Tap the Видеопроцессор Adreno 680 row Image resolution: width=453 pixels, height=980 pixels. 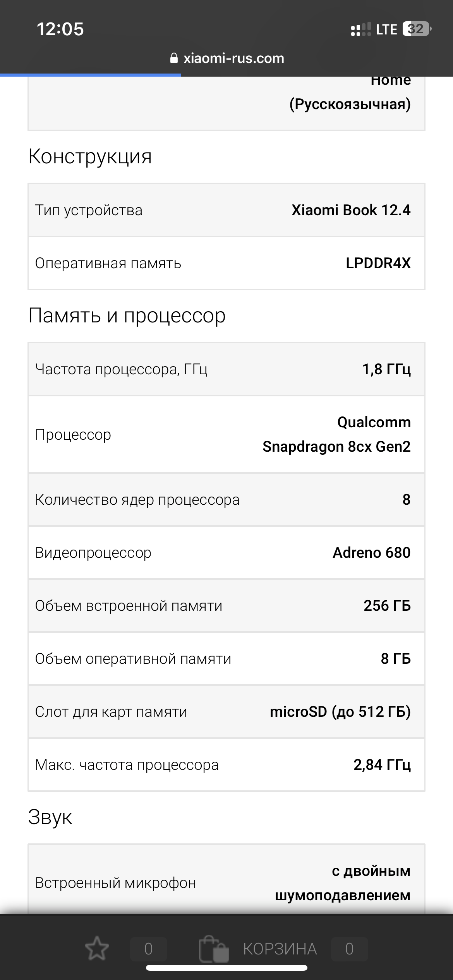pyautogui.click(x=226, y=553)
